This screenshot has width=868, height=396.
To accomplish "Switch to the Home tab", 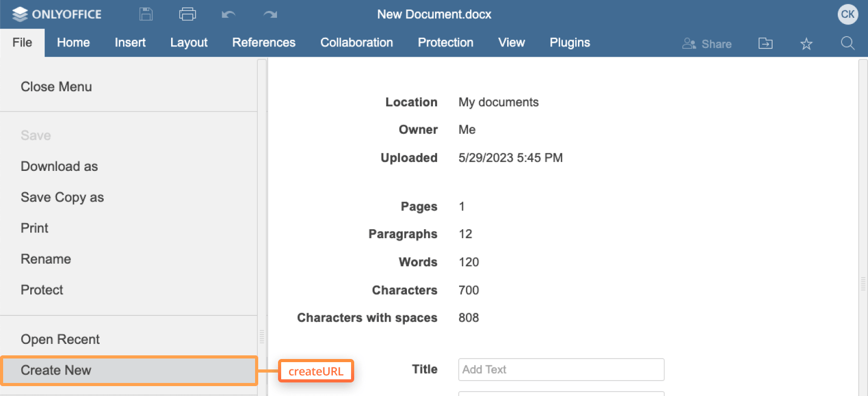I will pos(74,43).
